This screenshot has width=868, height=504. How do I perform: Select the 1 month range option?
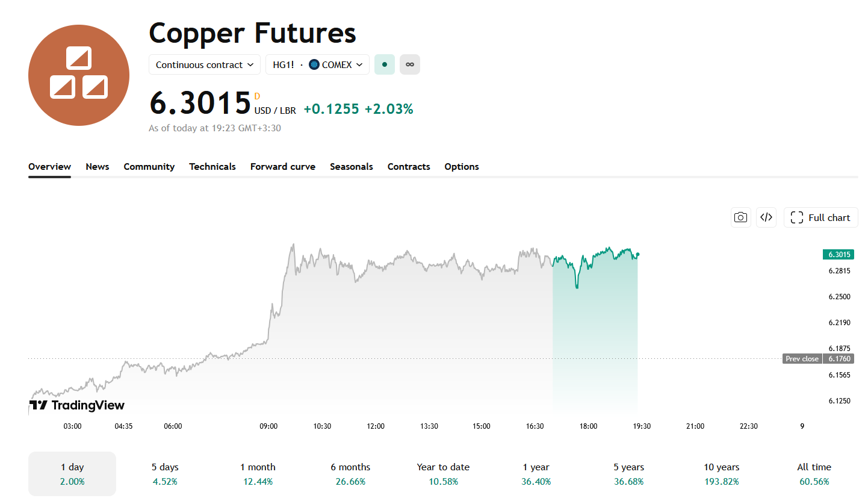click(x=258, y=474)
